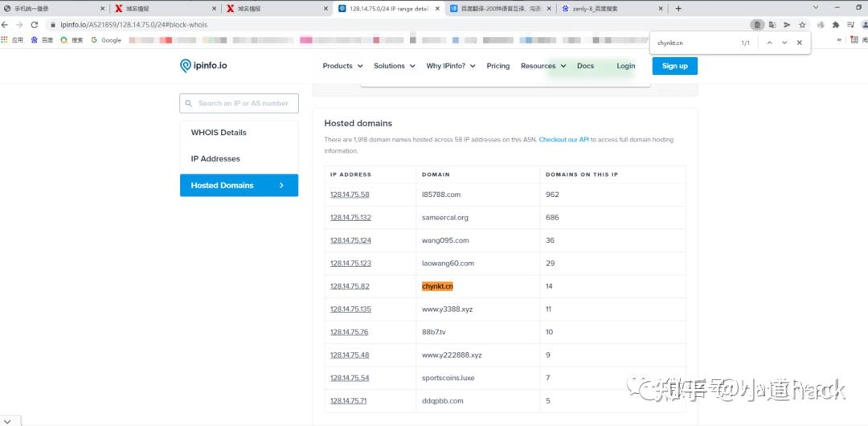Open IP address 128.14.75.82
868x426 pixels.
[x=350, y=286]
